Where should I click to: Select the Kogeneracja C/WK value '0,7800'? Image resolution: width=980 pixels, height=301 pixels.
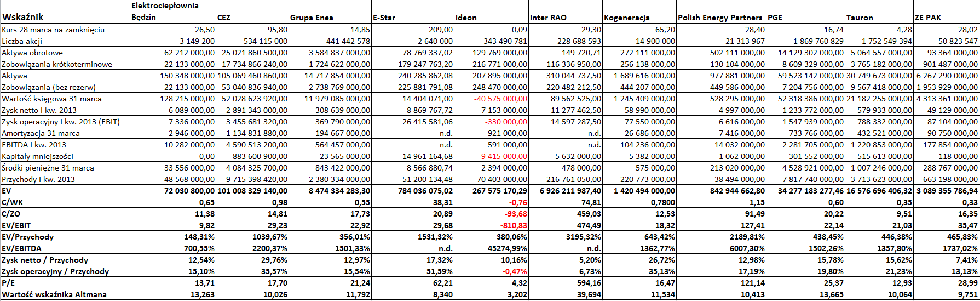tap(663, 202)
